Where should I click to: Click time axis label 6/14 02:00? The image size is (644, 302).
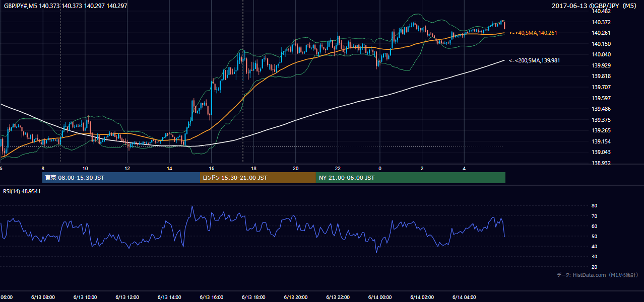(x=422, y=297)
